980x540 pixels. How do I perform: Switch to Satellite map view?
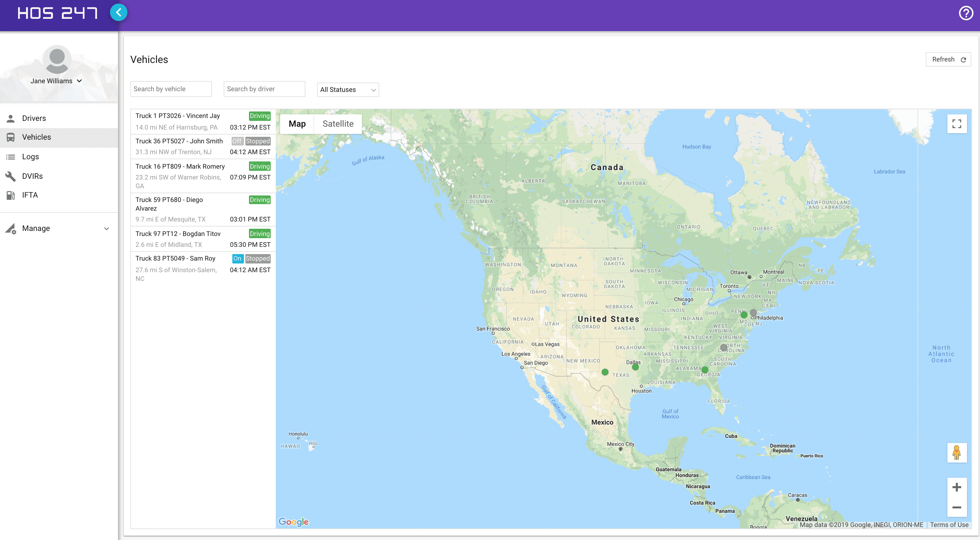[x=338, y=124]
